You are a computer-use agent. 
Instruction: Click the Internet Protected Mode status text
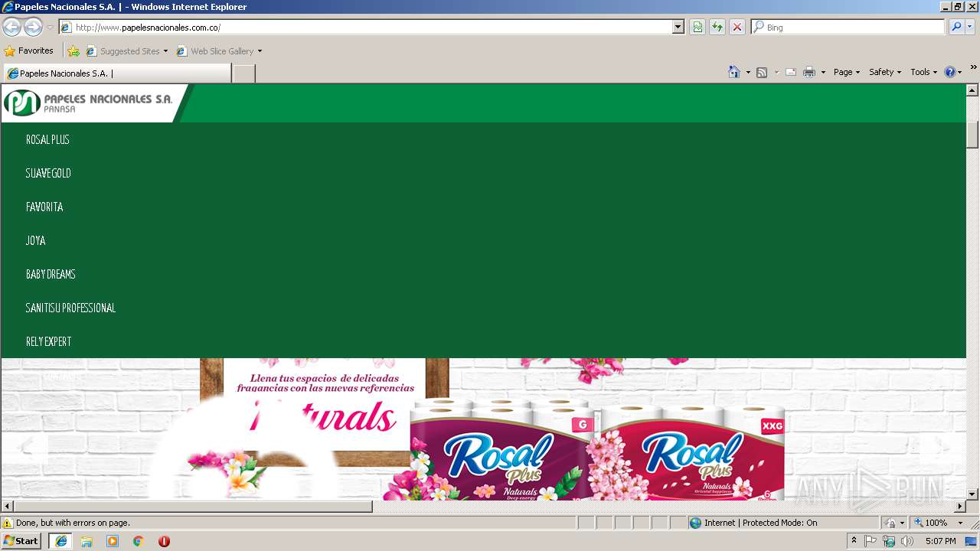pyautogui.click(x=760, y=523)
